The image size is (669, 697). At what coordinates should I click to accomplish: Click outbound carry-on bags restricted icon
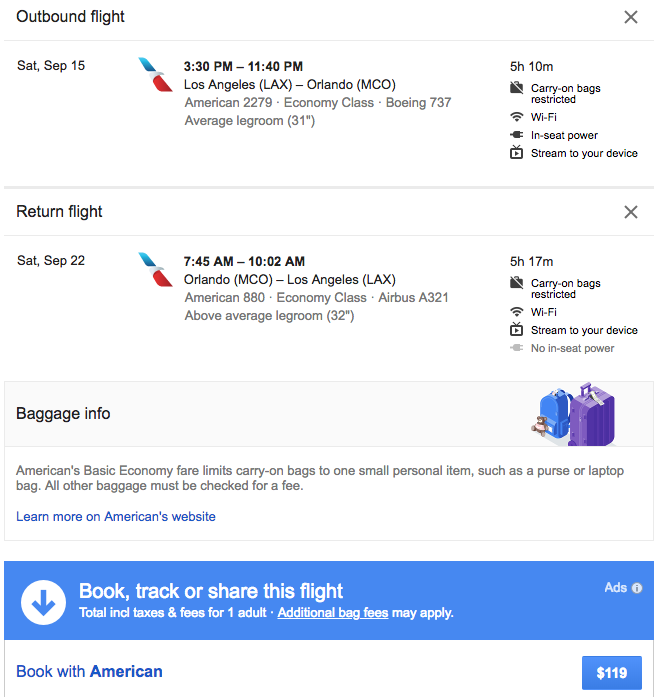[516, 88]
